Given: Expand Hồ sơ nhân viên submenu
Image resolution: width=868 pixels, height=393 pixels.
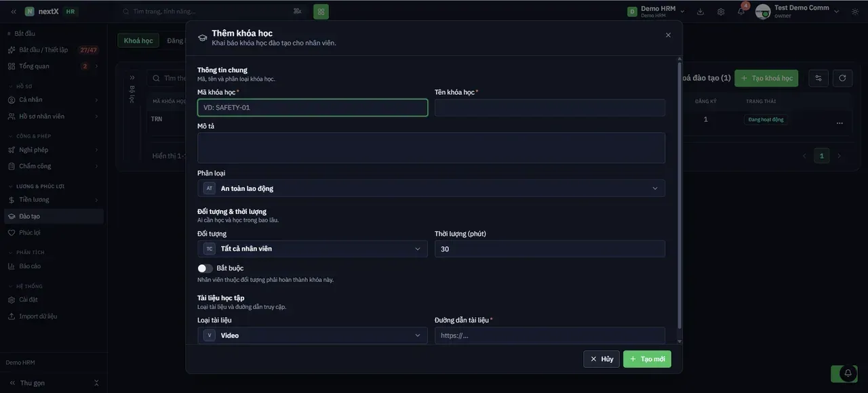Looking at the screenshot, I should [54, 116].
